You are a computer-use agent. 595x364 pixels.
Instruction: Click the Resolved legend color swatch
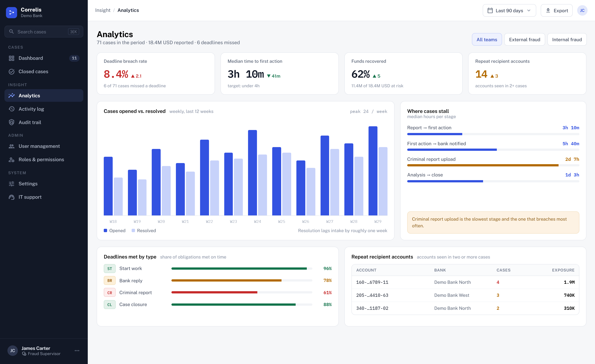[x=133, y=230]
